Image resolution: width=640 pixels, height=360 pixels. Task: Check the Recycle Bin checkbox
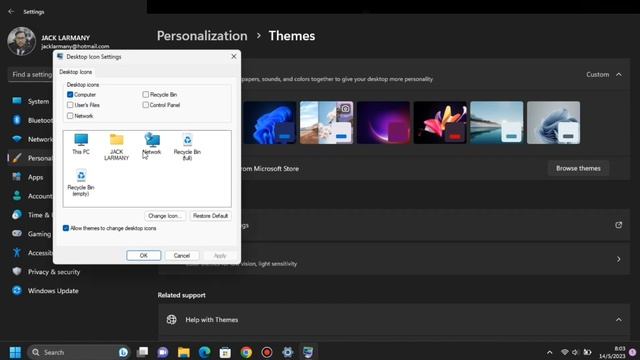[x=145, y=94]
